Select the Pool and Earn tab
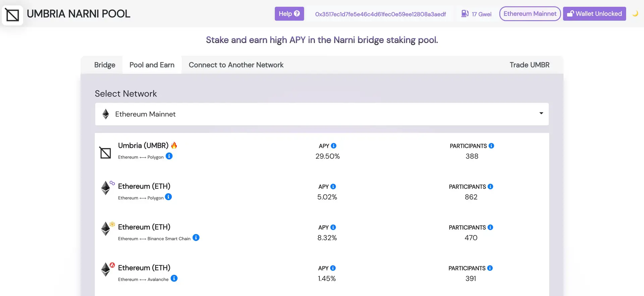Screen dimensions: 644x296 point(152,65)
